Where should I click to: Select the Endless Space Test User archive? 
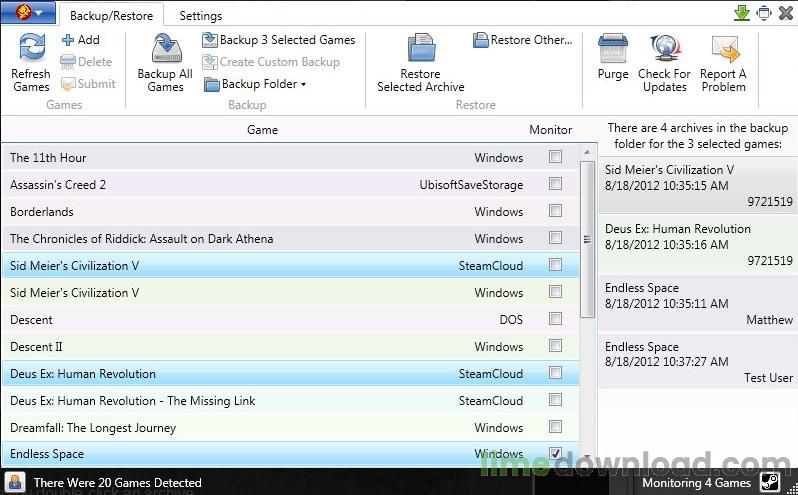click(x=697, y=362)
